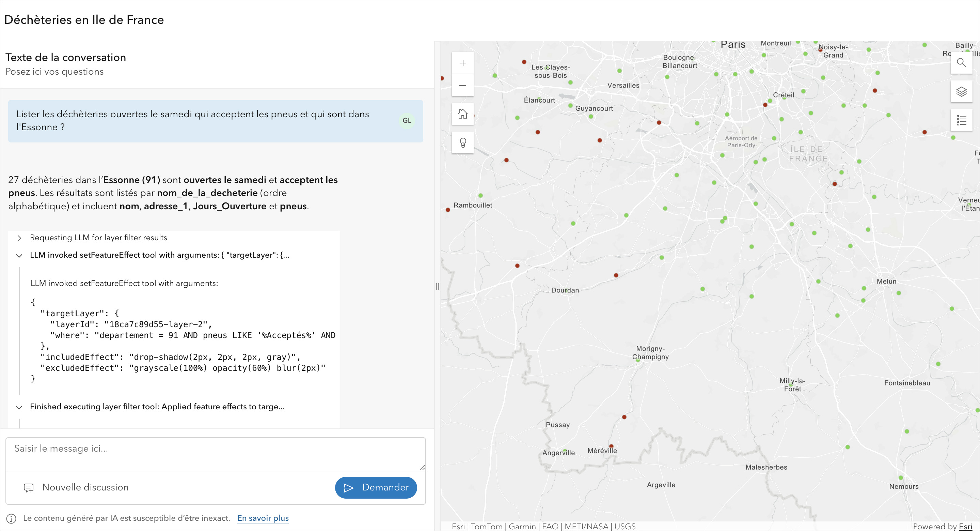The height and width of the screenshot is (531, 980).
Task: Click the new discussion speech bubble icon
Action: [x=29, y=488]
